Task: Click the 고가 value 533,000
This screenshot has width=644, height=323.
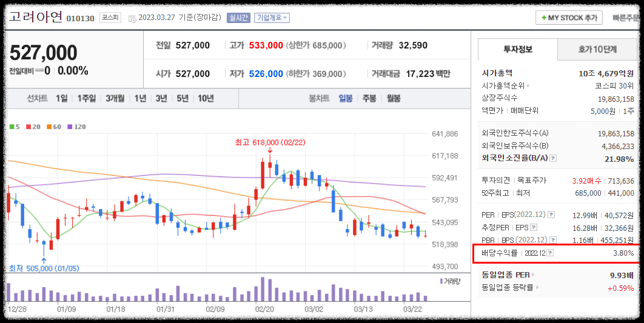Action: pos(266,45)
